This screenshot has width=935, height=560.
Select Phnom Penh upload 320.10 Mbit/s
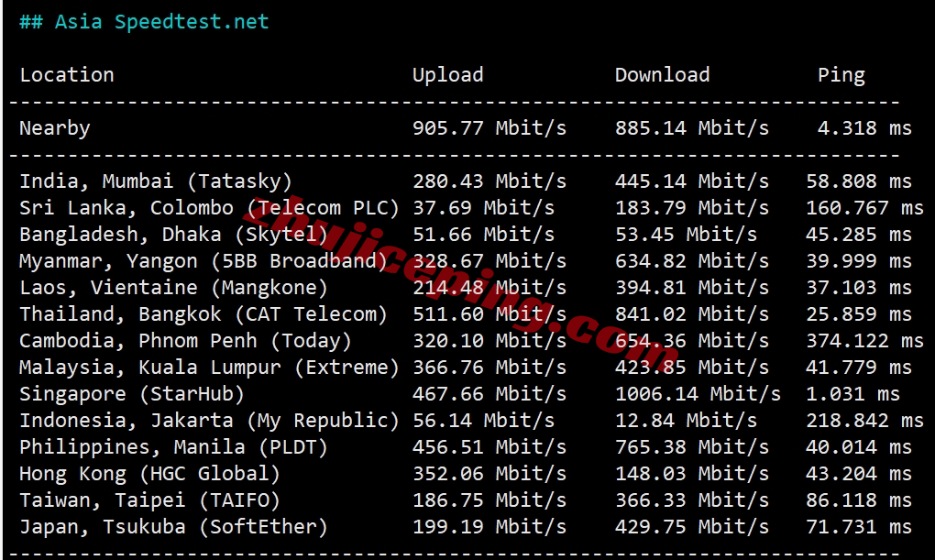click(x=489, y=341)
